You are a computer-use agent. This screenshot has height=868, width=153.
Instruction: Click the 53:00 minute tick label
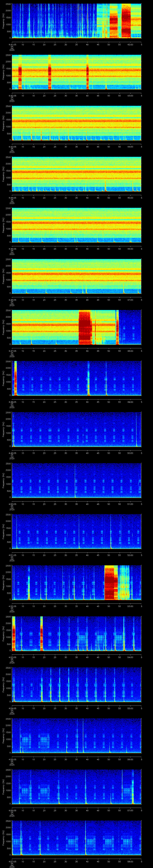130,606
